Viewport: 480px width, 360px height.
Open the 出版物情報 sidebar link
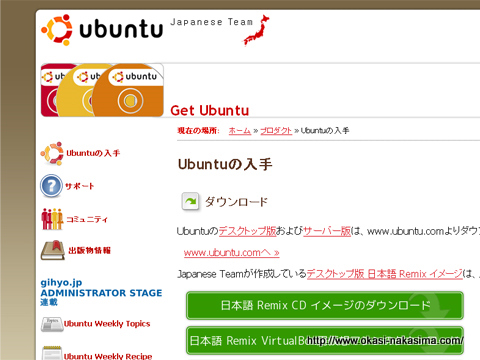click(x=89, y=250)
